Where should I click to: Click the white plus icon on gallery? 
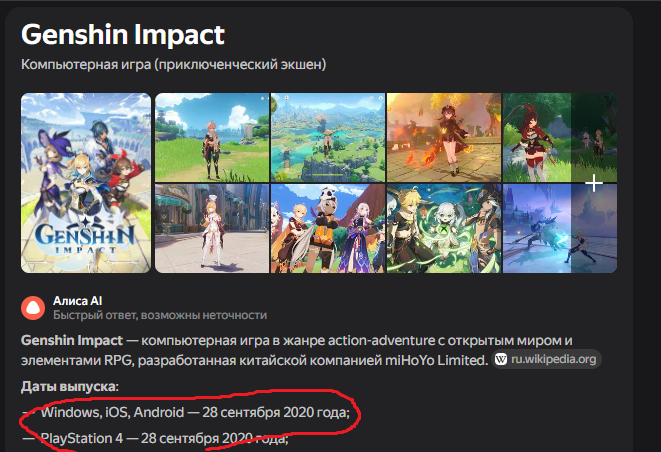(594, 183)
